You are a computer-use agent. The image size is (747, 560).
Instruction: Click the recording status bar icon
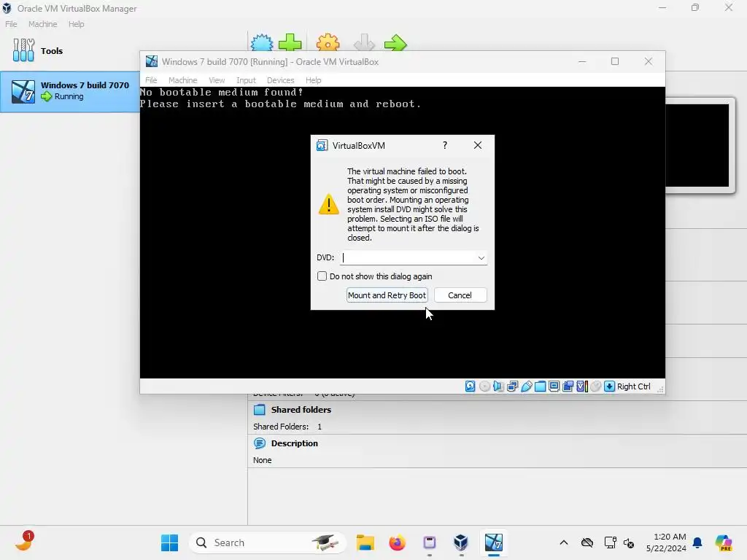(568, 386)
